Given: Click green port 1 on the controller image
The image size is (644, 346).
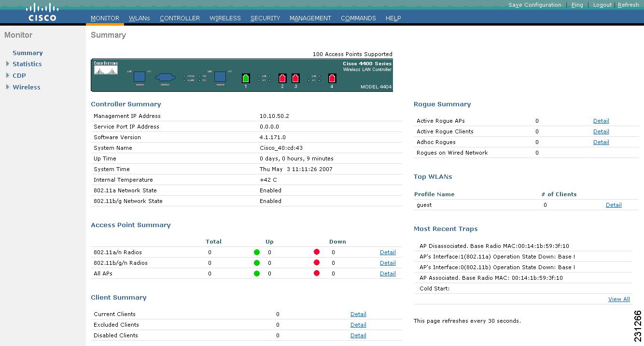Looking at the screenshot, I should point(246,78).
